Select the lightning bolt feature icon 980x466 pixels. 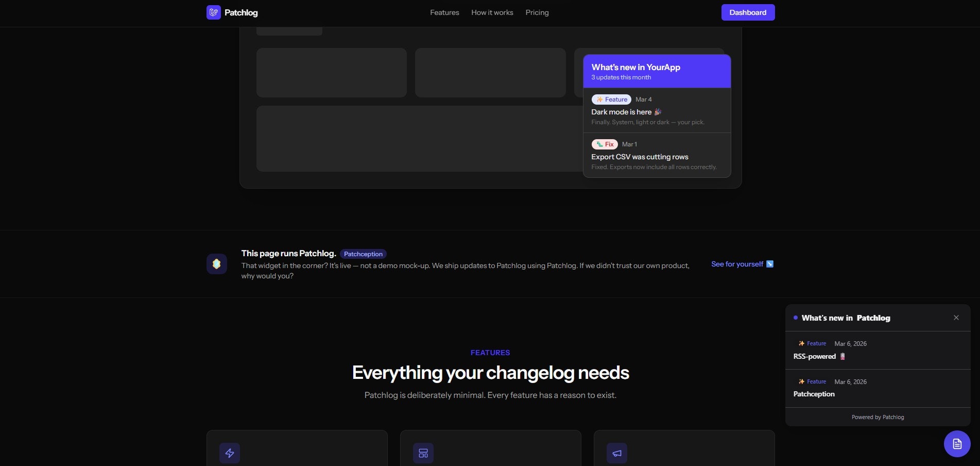point(230,453)
